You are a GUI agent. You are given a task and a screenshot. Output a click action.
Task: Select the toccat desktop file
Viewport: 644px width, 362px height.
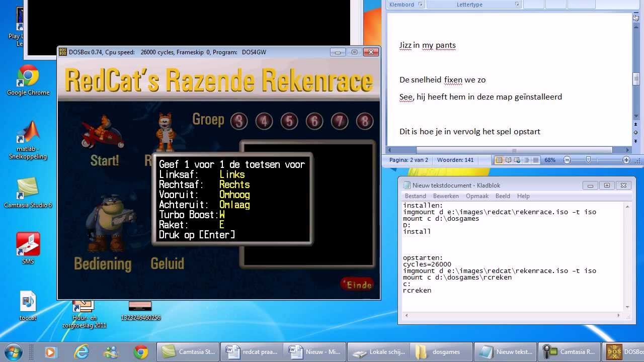tap(28, 306)
